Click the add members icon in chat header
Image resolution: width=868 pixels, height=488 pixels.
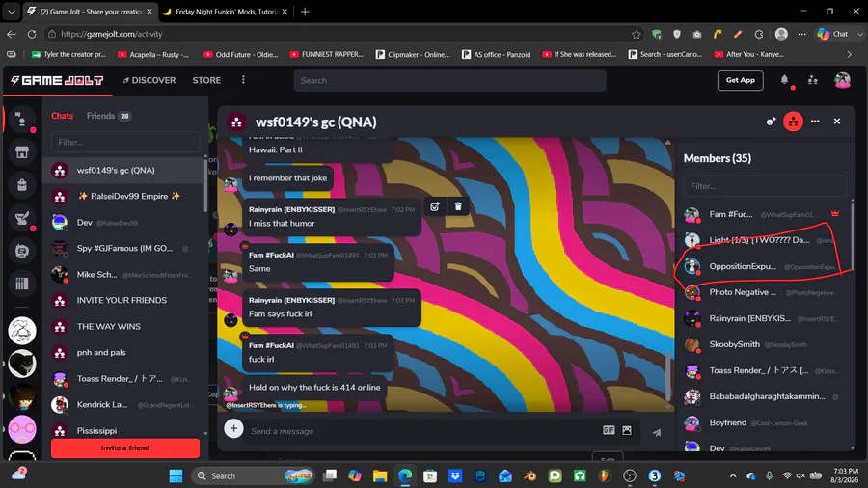click(x=771, y=122)
